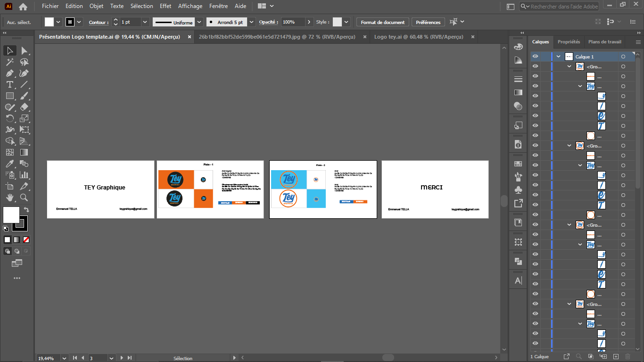
Task: Select the Free Transform tool
Action: tap(24, 130)
